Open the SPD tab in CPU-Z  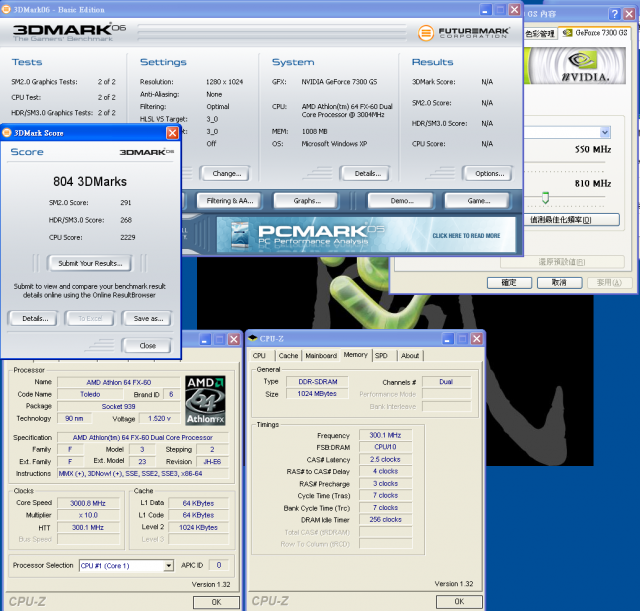[x=381, y=355]
